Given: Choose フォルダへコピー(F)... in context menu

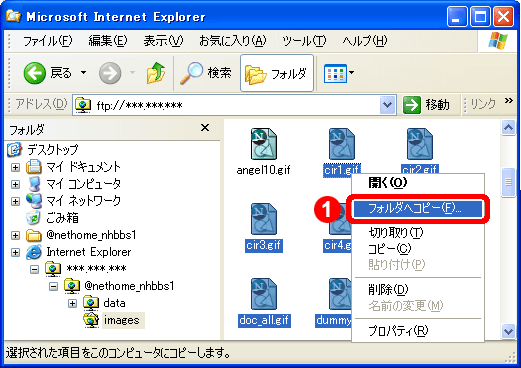Looking at the screenshot, I should [418, 208].
